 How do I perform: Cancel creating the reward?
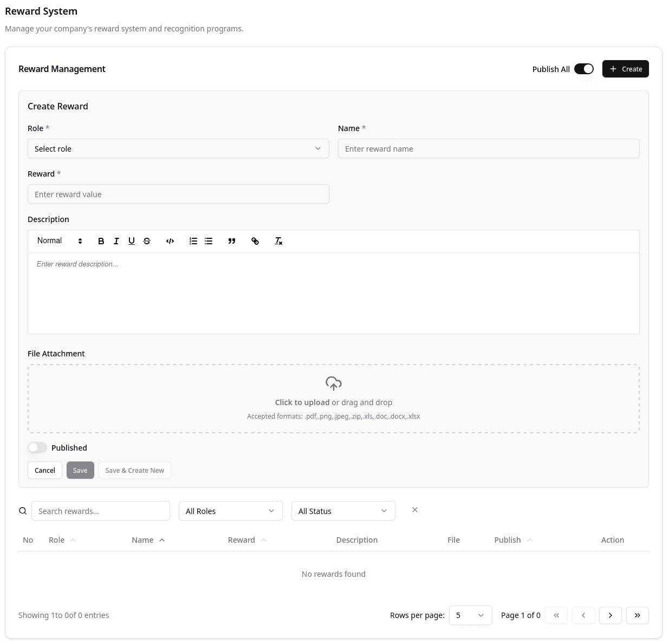(45, 470)
